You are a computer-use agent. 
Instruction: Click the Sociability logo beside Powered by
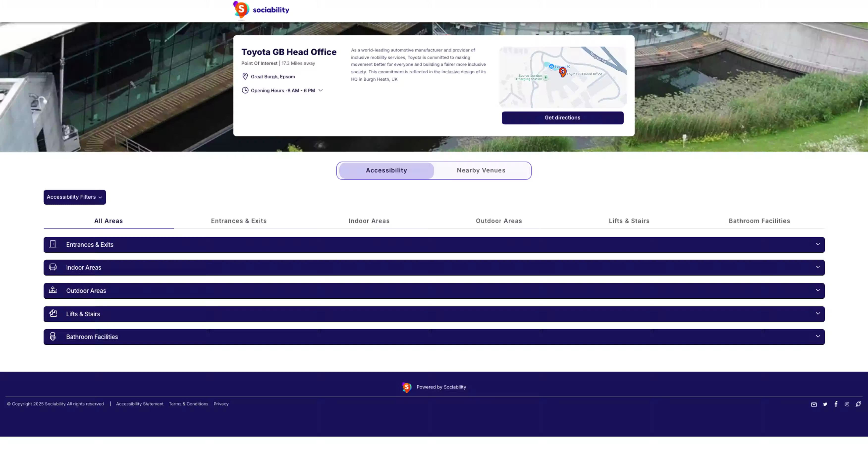coord(407,387)
